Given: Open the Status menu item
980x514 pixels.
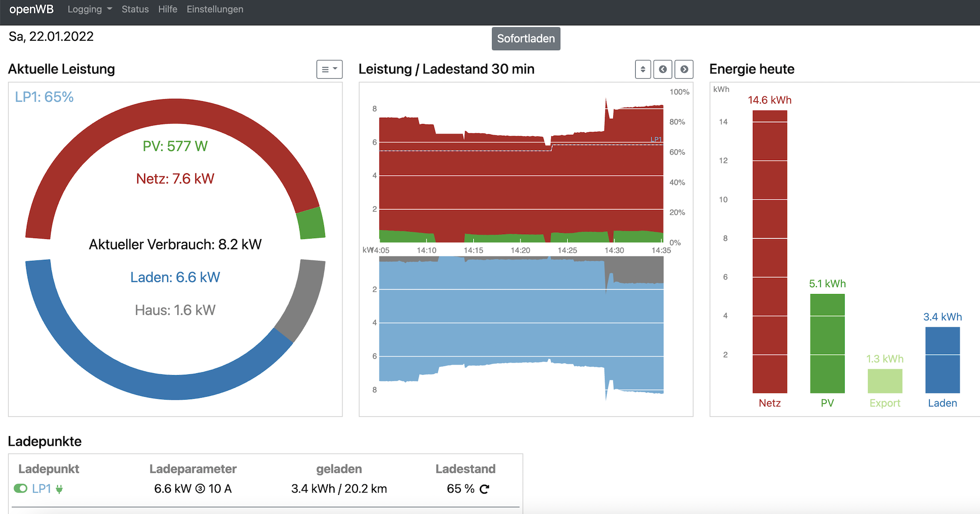Looking at the screenshot, I should tap(135, 9).
